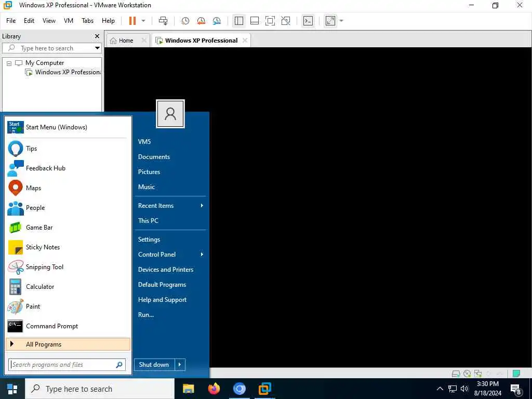Expand the Recent Items submenu
Image resolution: width=532 pixels, height=399 pixels.
pos(170,206)
